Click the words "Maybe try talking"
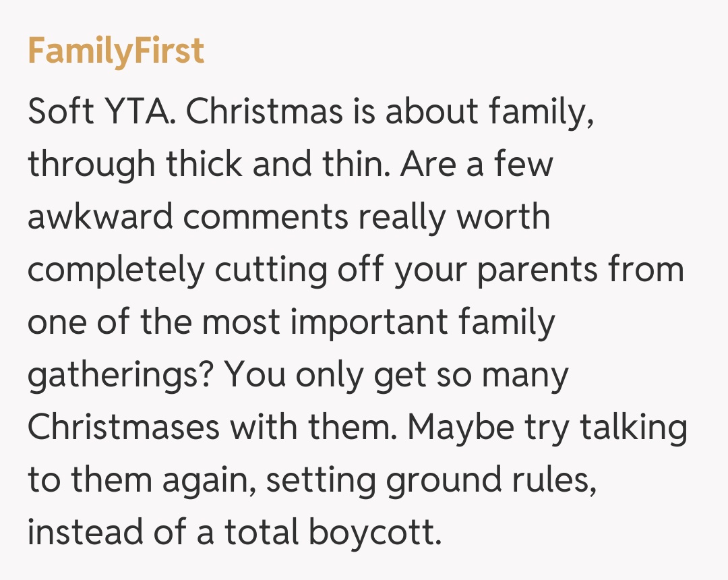The image size is (728, 580). (x=547, y=427)
